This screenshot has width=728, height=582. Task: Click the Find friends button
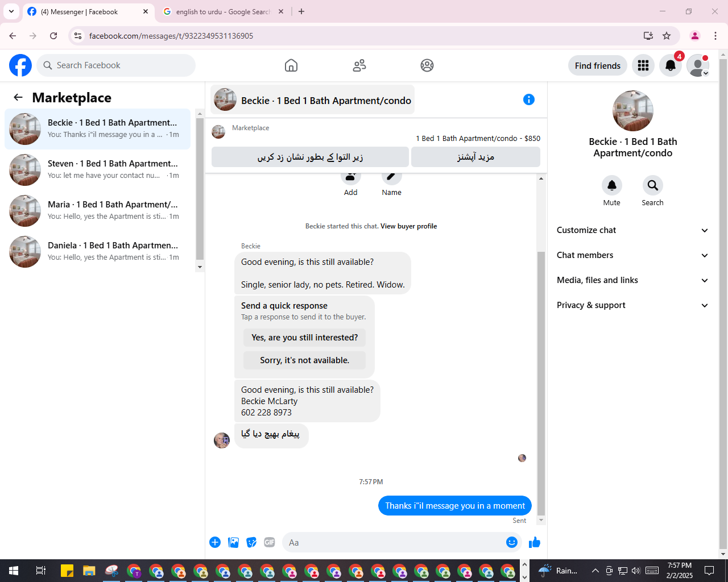tap(598, 65)
